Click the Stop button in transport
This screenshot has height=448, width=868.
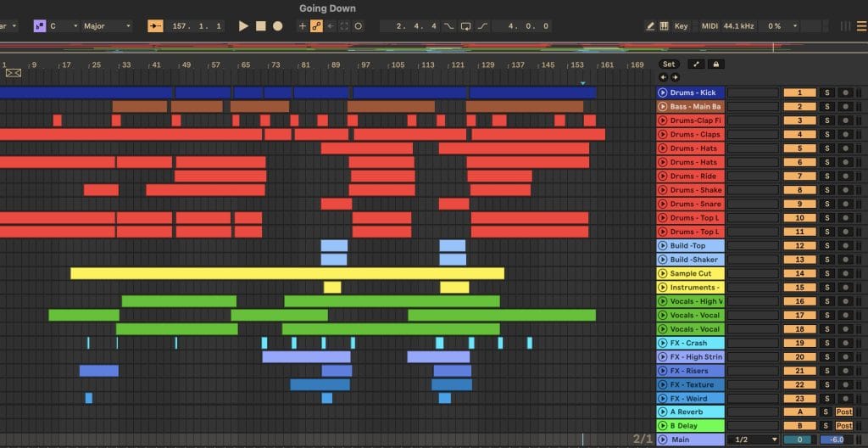(260, 26)
